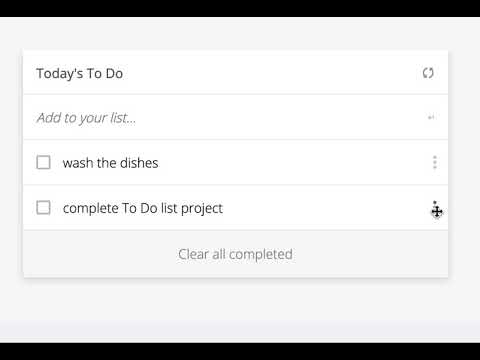Screen dimensions: 480x360
Task: Click the Today's To Do header row
Action: (235, 73)
